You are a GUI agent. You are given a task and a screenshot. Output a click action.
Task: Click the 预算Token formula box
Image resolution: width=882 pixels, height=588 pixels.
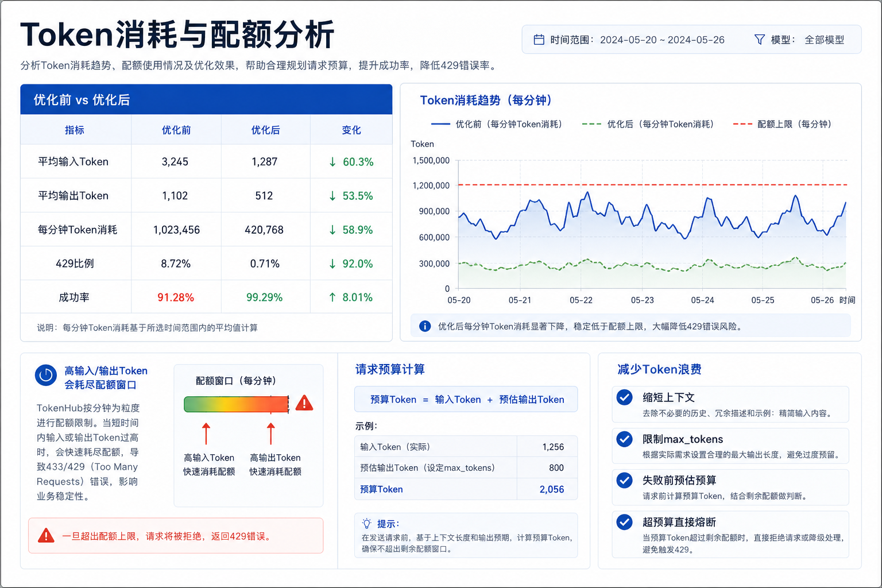pos(466,399)
